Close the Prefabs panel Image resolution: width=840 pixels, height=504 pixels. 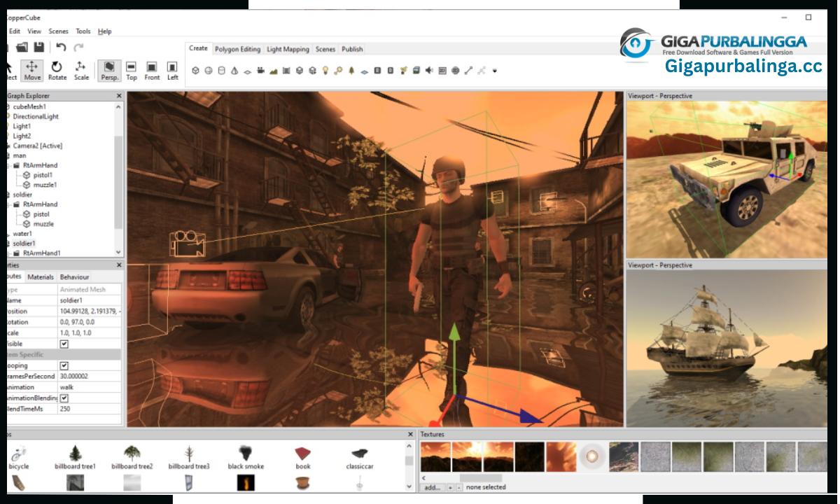pos(410,435)
